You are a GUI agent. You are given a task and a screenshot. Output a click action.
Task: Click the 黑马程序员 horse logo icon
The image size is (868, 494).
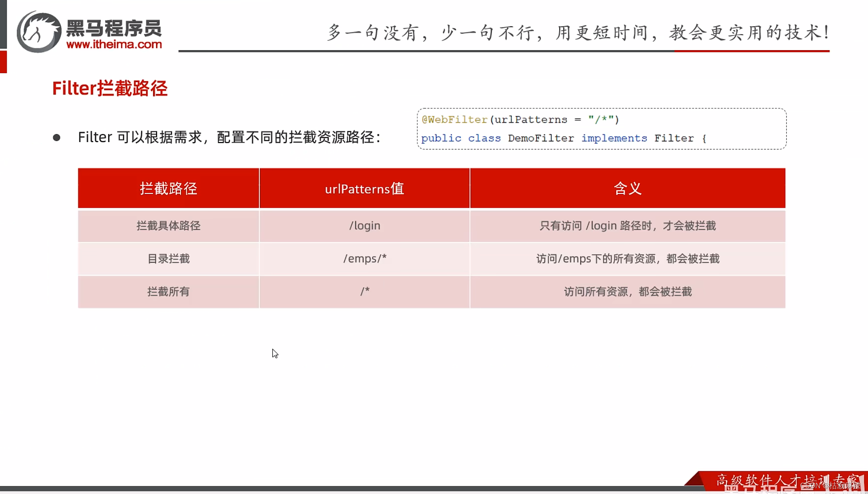[39, 32]
